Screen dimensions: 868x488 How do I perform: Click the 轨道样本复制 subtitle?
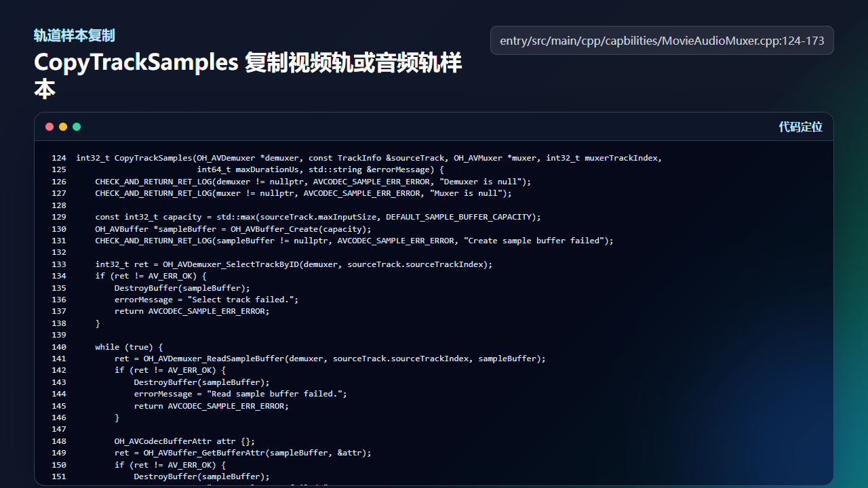75,35
